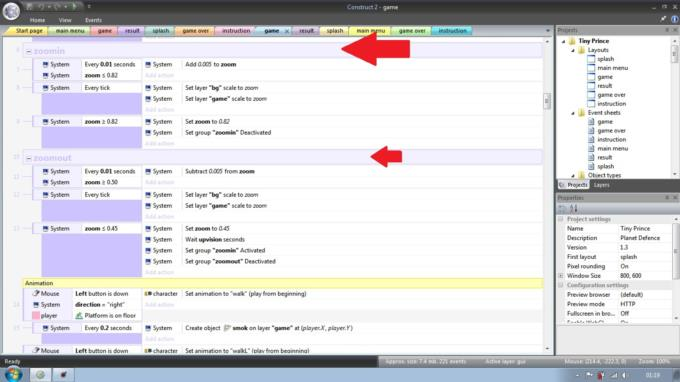
Task: Click the event sheet vertical scrollbar handle
Action: coord(547,101)
